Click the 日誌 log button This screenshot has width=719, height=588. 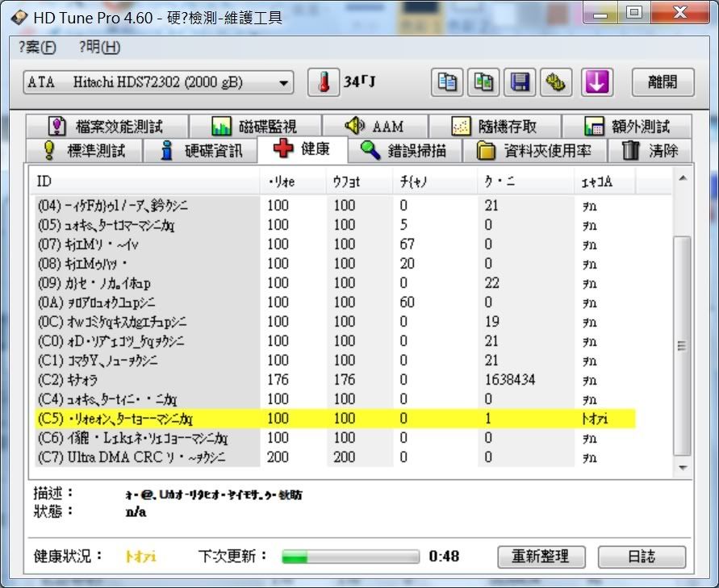(642, 557)
